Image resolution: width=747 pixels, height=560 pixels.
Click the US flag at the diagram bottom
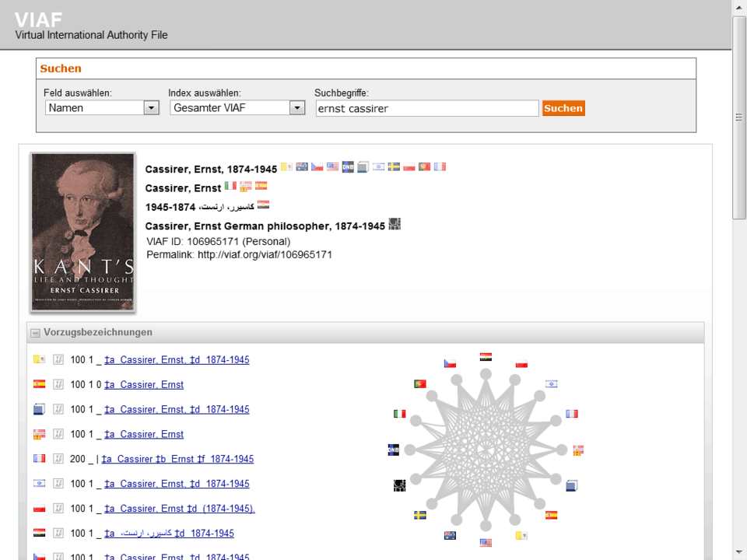[486, 542]
